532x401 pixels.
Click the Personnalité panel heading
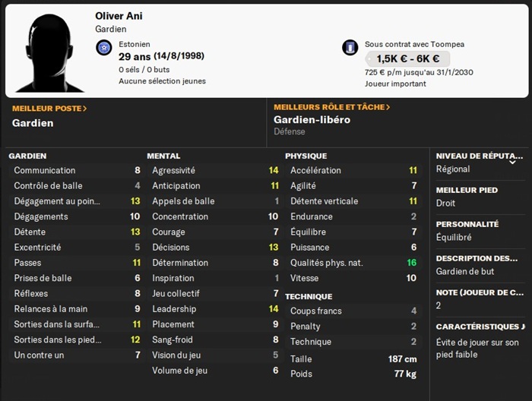tap(467, 225)
